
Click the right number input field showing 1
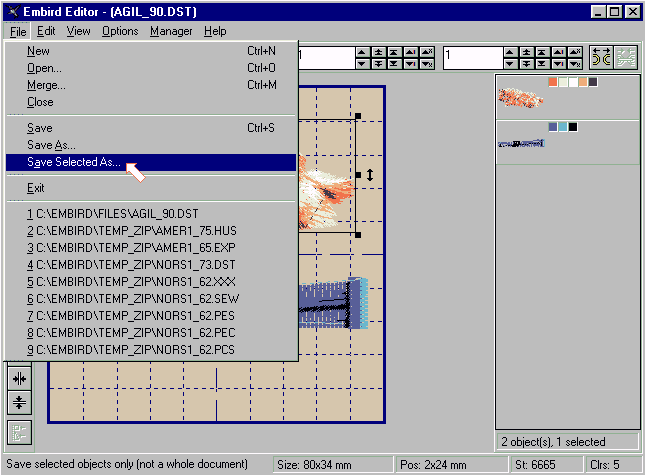click(x=473, y=58)
